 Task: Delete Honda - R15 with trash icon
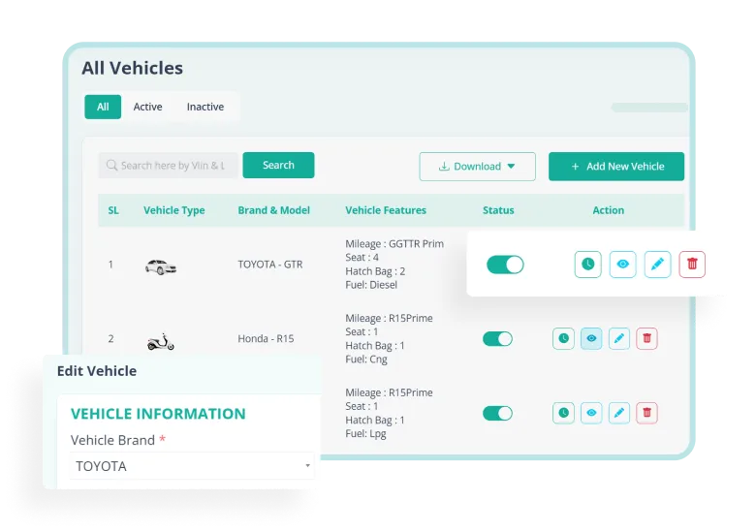click(x=647, y=338)
